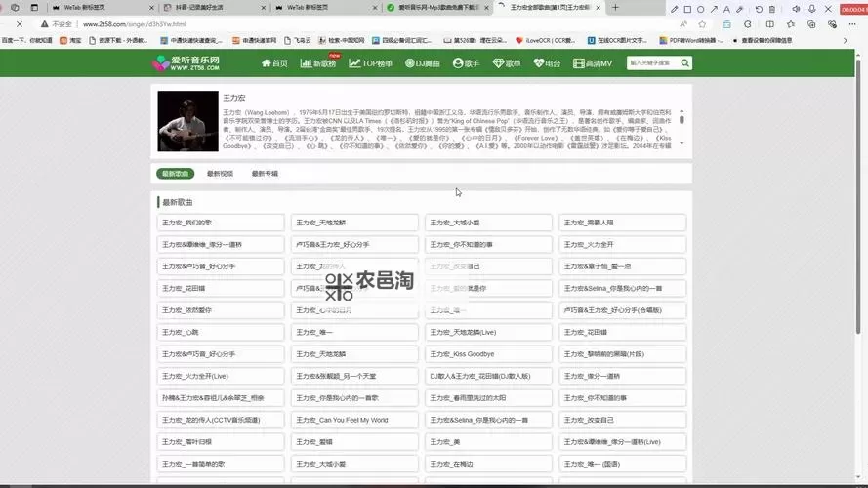Open the 申通快递官网 bookmark
The width and height of the screenshot is (868, 488).
point(254,40)
